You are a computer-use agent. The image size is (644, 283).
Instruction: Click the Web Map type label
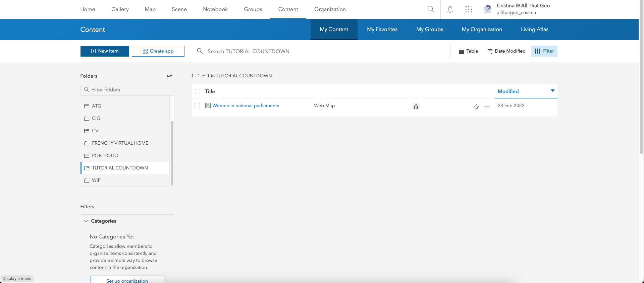(324, 105)
